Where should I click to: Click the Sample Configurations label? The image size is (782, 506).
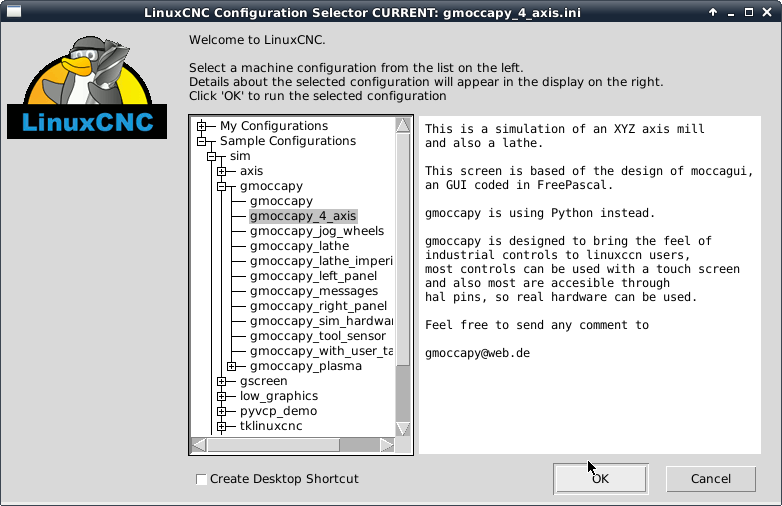click(x=288, y=141)
